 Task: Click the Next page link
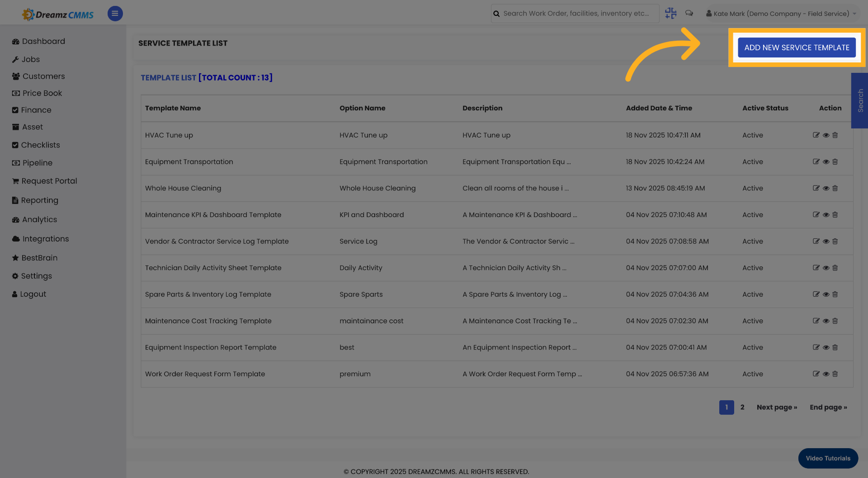coord(777,407)
